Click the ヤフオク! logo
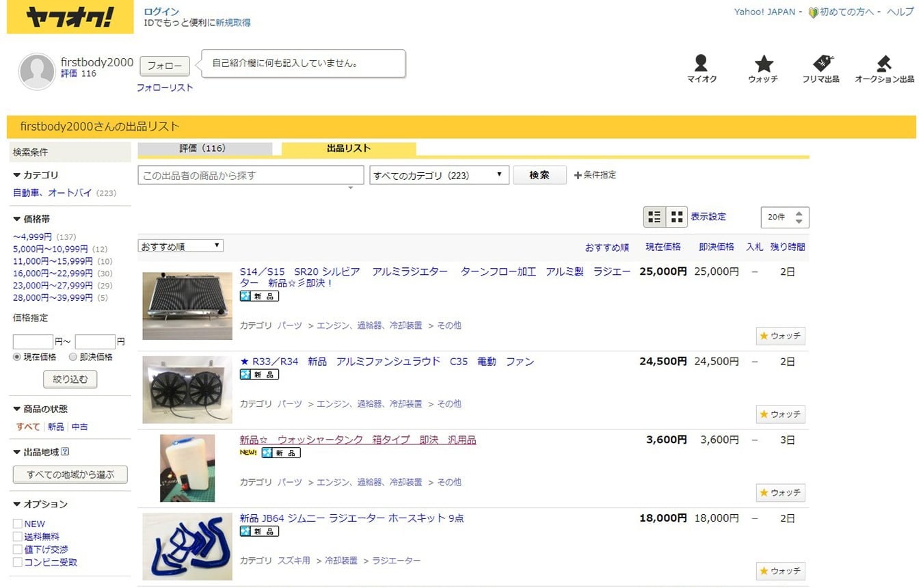The width and height of the screenshot is (923, 588). click(x=70, y=18)
